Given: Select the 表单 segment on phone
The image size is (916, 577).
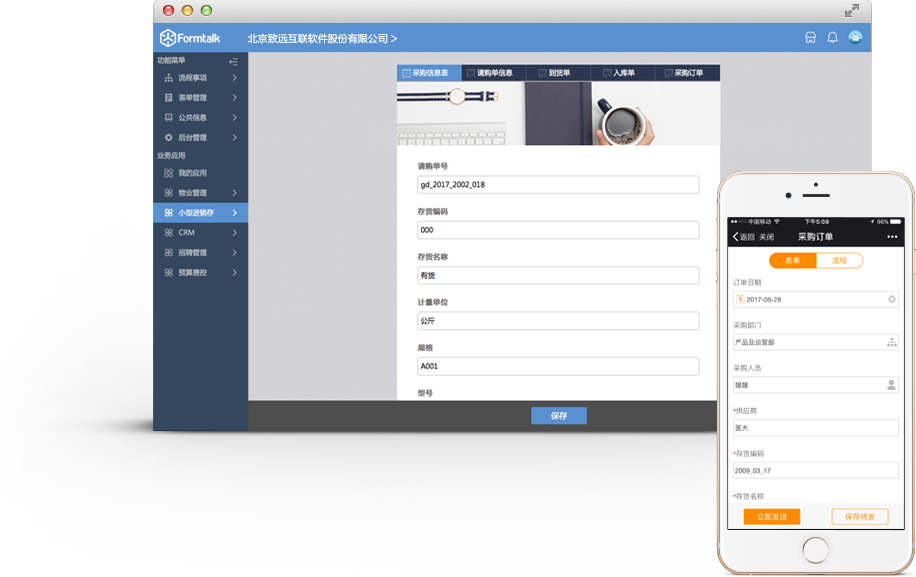Looking at the screenshot, I should pos(793,260).
